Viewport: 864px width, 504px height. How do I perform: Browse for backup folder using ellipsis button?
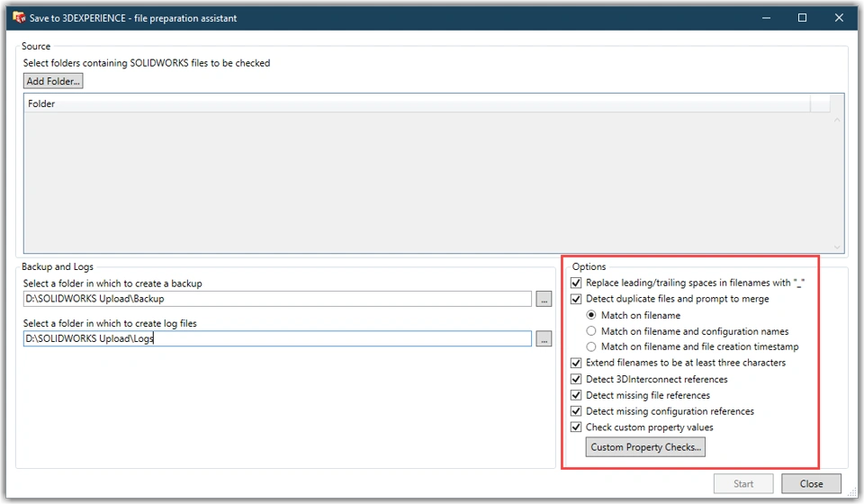coord(544,299)
